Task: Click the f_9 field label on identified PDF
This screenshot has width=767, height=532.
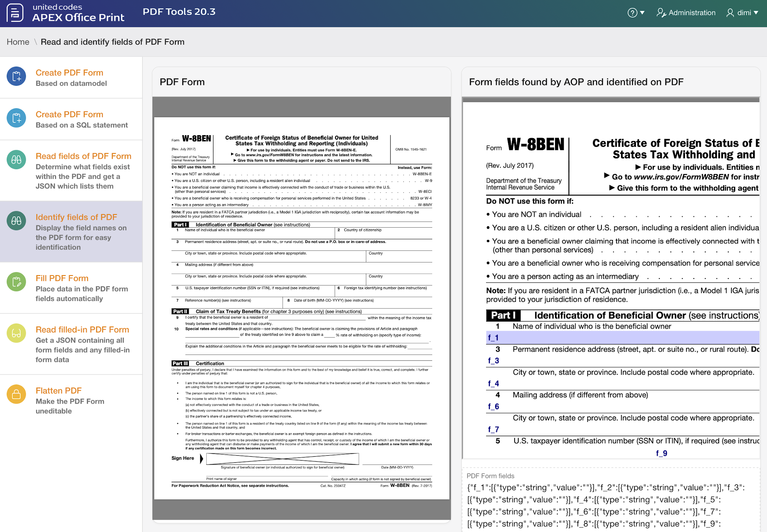Action: (661, 453)
